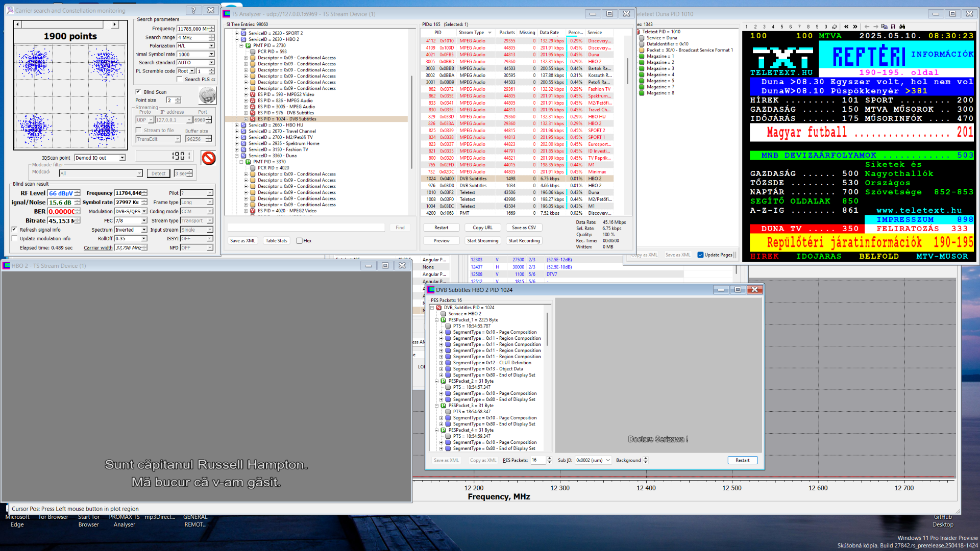Jump to previous teletext page with double-left arrow

(x=846, y=27)
